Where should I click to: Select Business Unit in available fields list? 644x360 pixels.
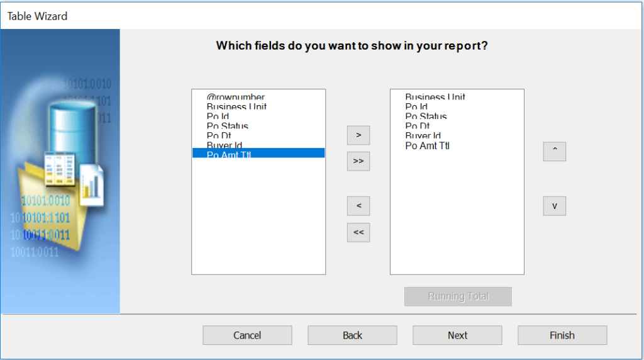236,107
